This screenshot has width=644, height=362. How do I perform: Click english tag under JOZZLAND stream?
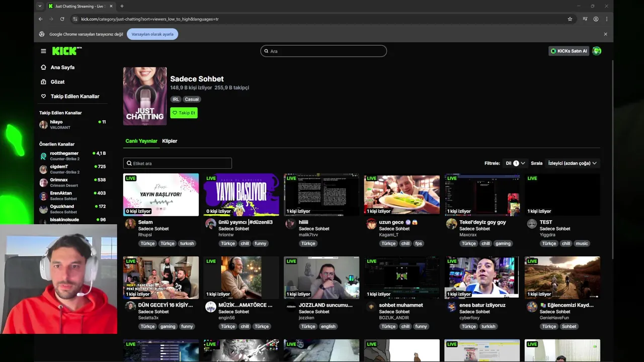pos(328,326)
